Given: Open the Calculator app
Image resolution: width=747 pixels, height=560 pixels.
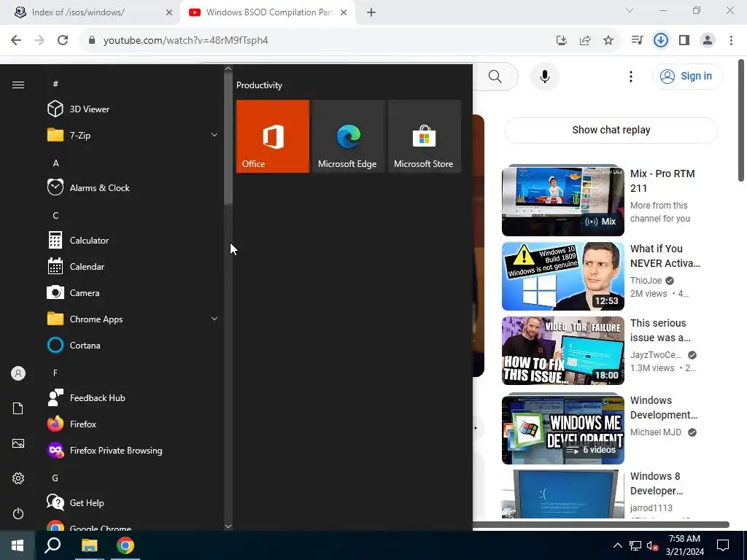Looking at the screenshot, I should click(x=133, y=240).
